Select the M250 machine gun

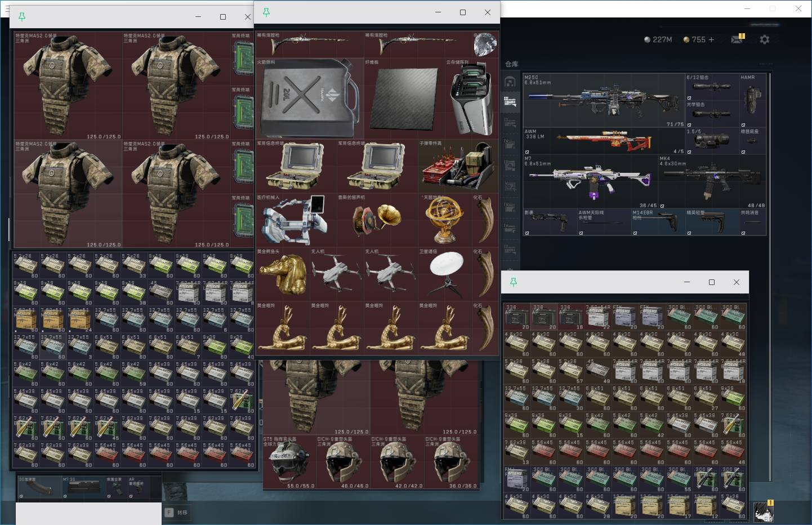[604, 101]
